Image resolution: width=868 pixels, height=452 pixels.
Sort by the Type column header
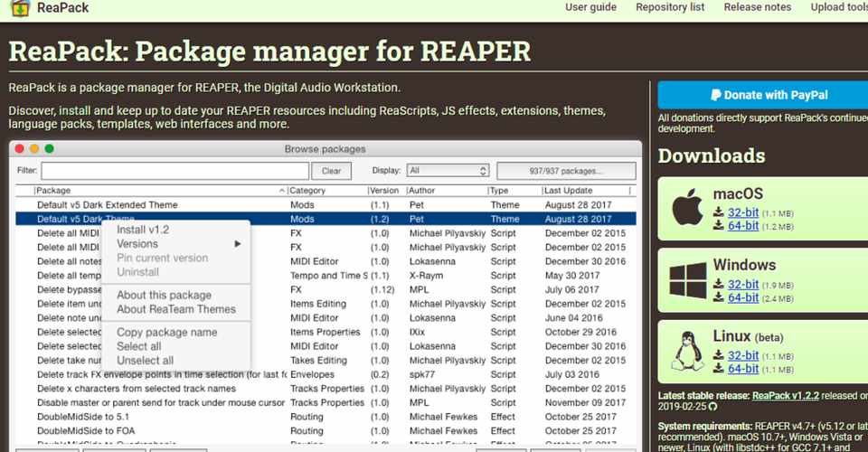(x=514, y=191)
